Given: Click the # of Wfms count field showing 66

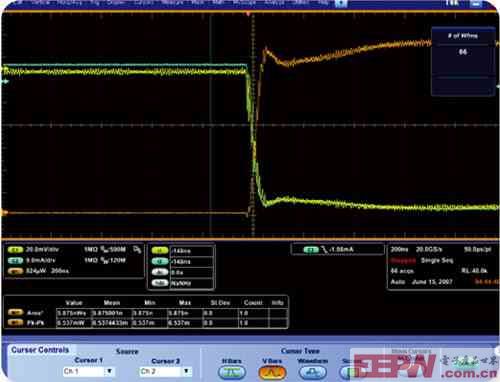Looking at the screenshot, I should click(463, 52).
